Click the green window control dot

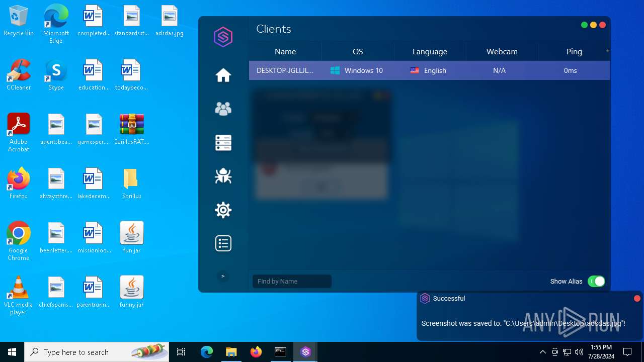pyautogui.click(x=584, y=25)
